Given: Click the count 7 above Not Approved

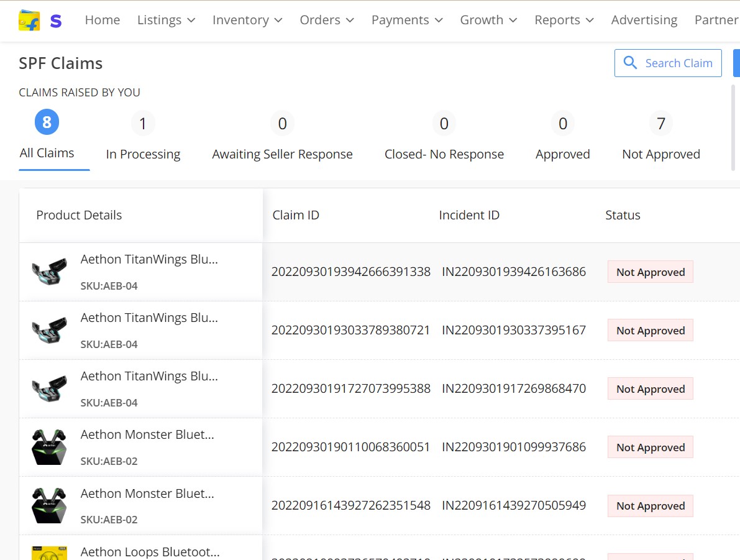Looking at the screenshot, I should [x=660, y=123].
